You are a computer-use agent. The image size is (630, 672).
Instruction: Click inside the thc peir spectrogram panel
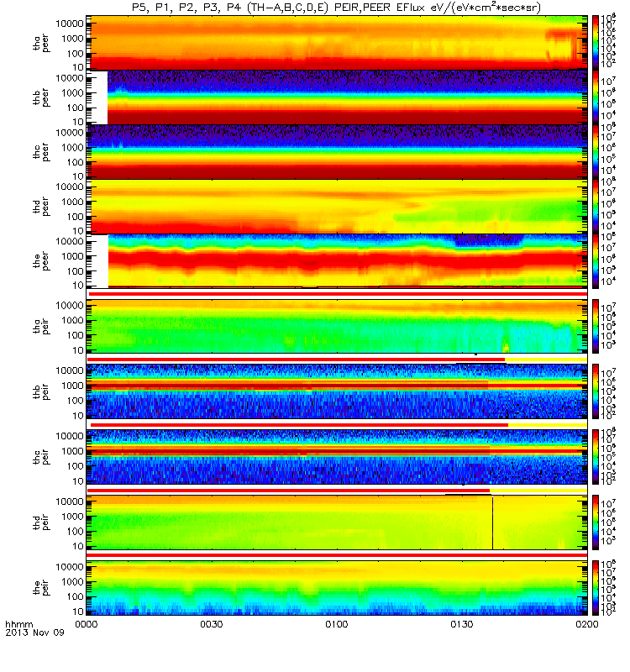coord(337,457)
